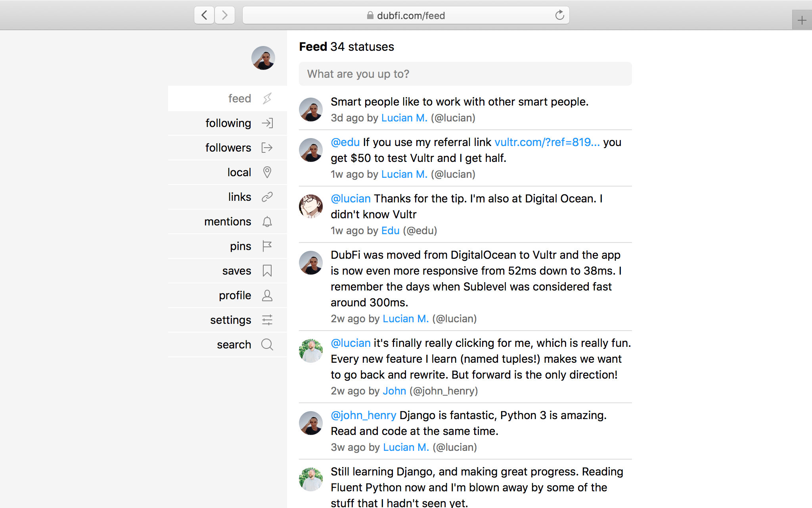This screenshot has width=812, height=508.
Task: Click the mentions bell icon
Action: point(267,221)
